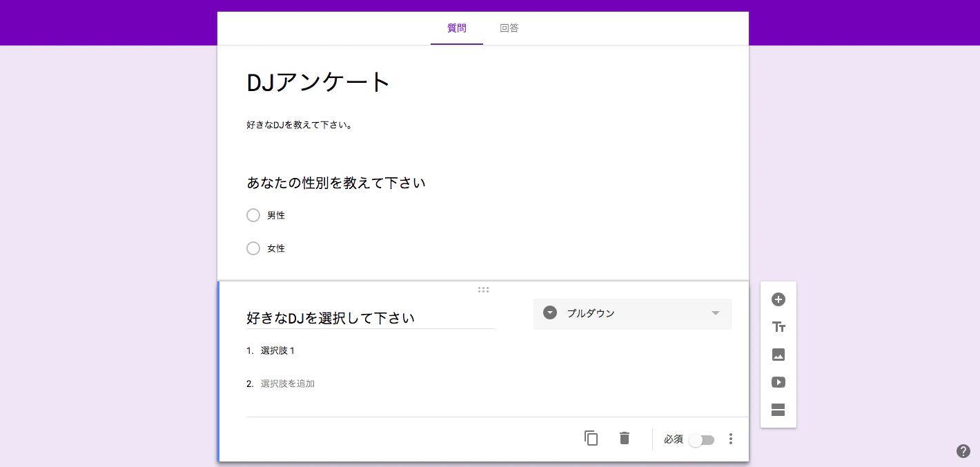This screenshot has height=467, width=980.
Task: Open the three-dot more options menu
Action: 731,439
